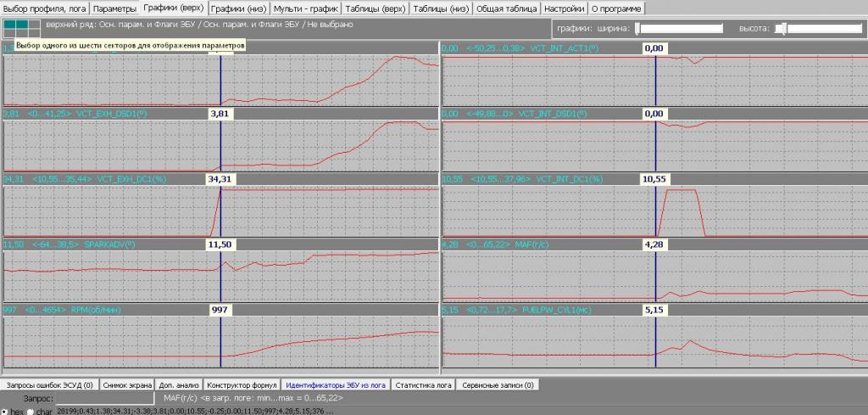Open the Общая таблица tab
Viewport: 868px width, 415px height.
coord(507,8)
